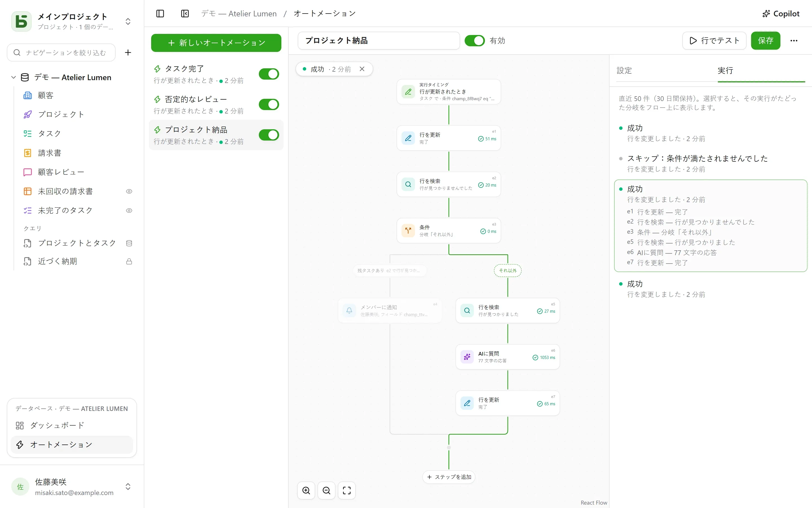Viewport: 812px width, 508px height.
Task: Run 行でテスト
Action: pyautogui.click(x=714, y=41)
